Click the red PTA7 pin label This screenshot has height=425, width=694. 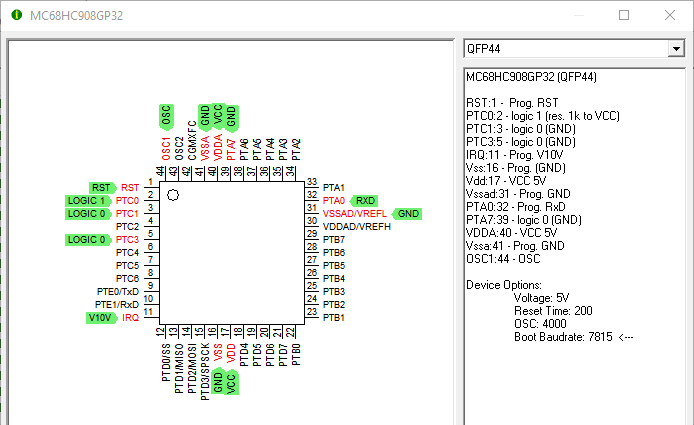[x=231, y=149]
